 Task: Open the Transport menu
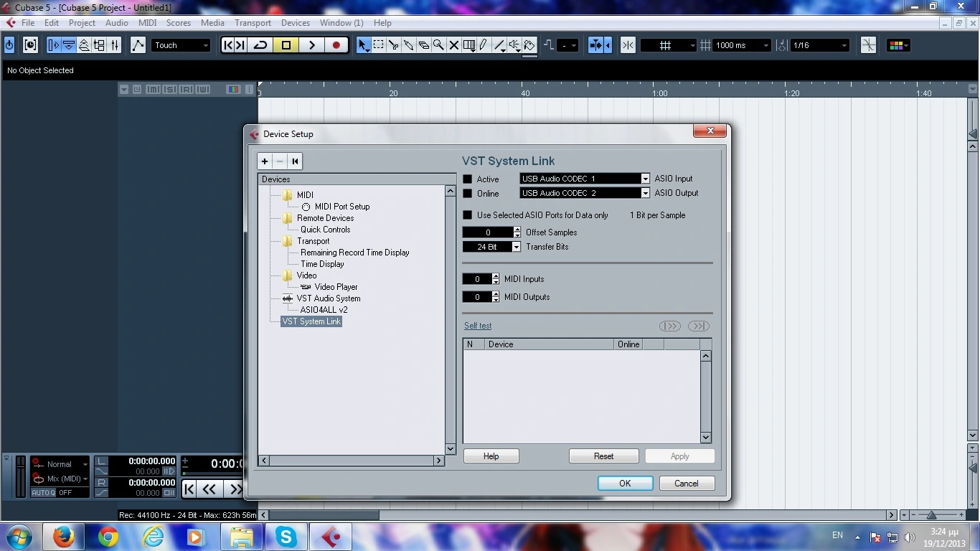pos(253,23)
